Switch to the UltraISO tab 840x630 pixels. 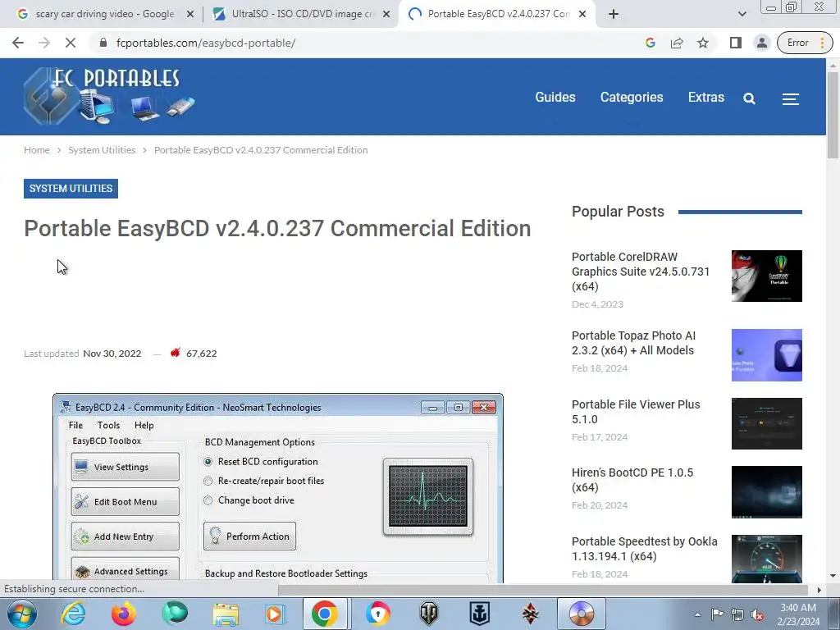pyautogui.click(x=301, y=14)
